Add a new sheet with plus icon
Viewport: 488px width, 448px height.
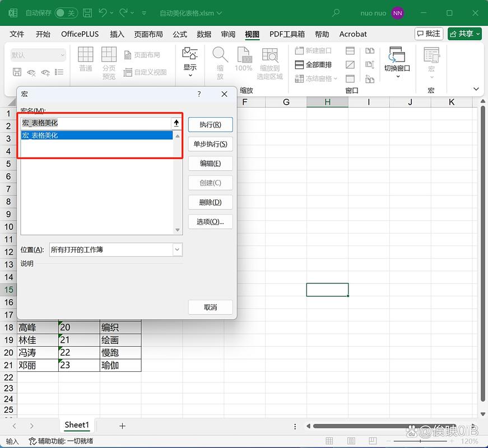click(x=122, y=426)
